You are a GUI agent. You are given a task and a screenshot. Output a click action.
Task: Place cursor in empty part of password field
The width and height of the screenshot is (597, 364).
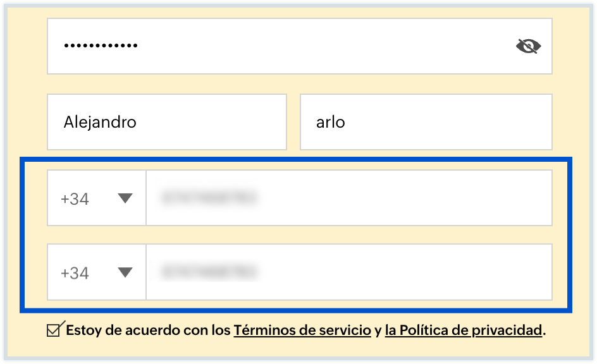(316, 46)
